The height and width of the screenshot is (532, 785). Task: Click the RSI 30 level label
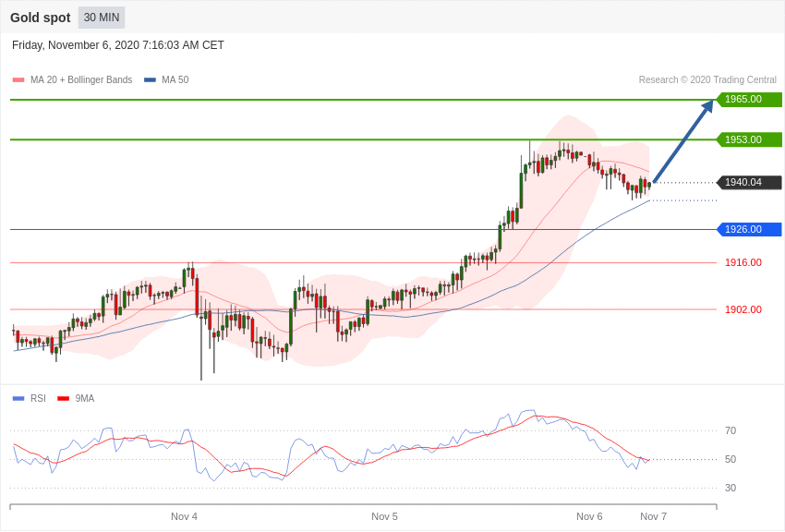(x=731, y=488)
